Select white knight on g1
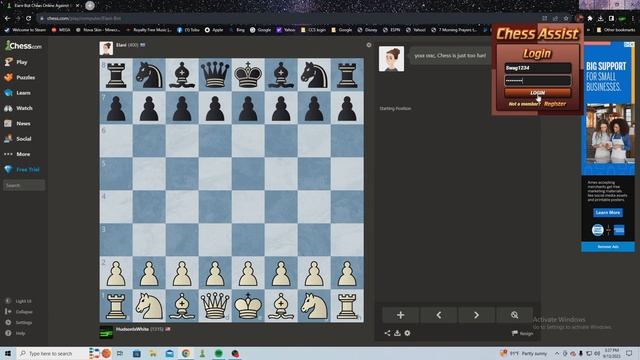 point(314,306)
